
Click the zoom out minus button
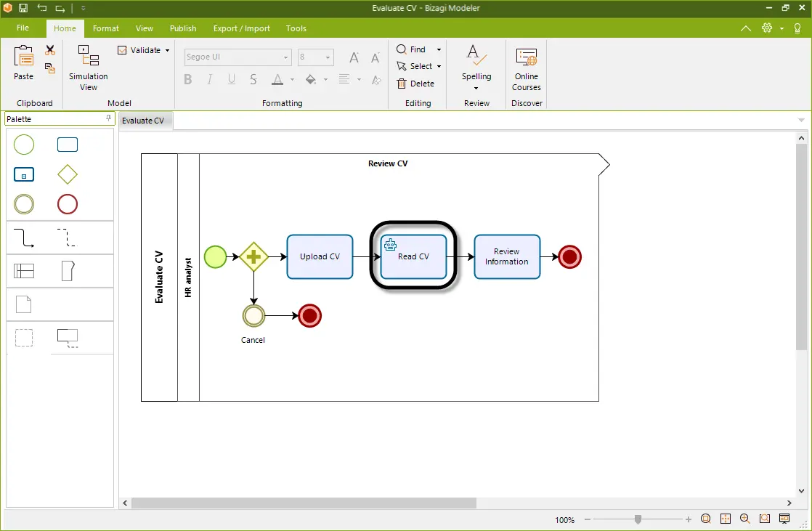coord(588,519)
